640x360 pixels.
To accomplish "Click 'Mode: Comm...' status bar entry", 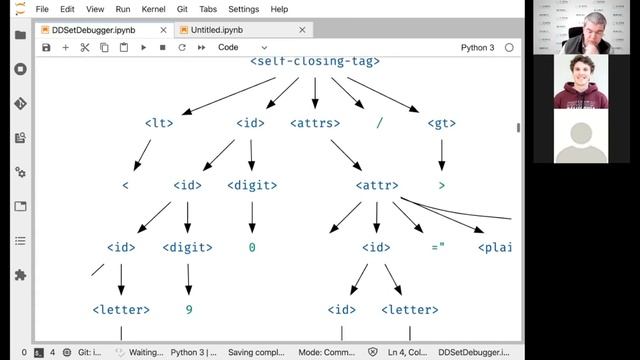I will (327, 352).
